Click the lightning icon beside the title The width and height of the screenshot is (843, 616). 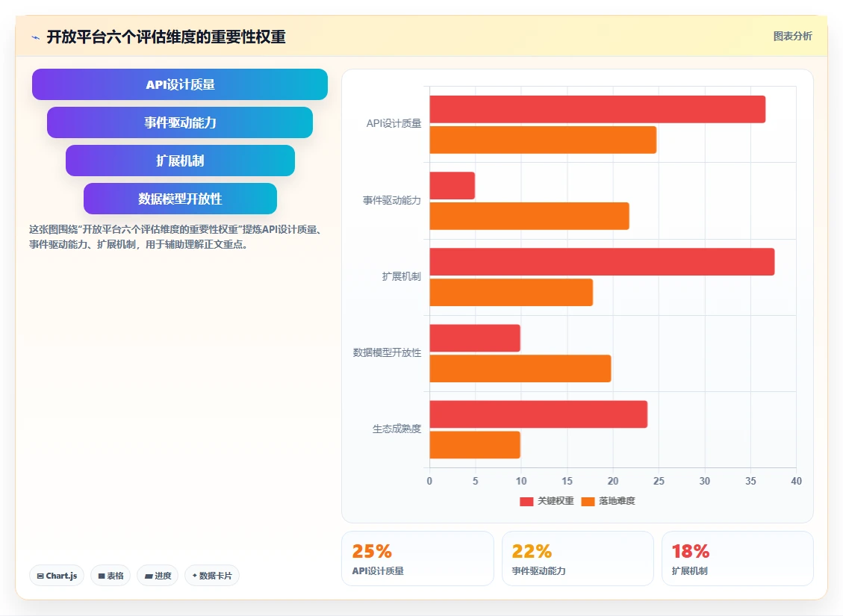pyautogui.click(x=36, y=37)
